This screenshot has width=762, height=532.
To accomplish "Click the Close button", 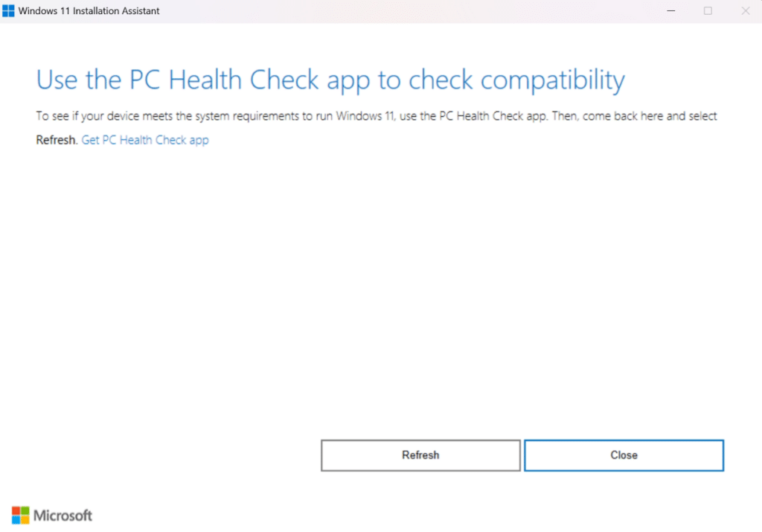I will [x=624, y=455].
